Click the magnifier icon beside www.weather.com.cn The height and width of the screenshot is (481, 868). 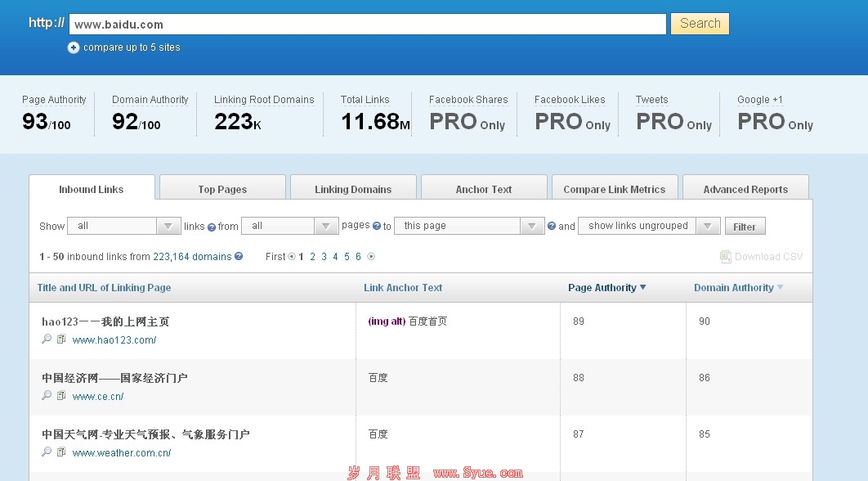47,452
